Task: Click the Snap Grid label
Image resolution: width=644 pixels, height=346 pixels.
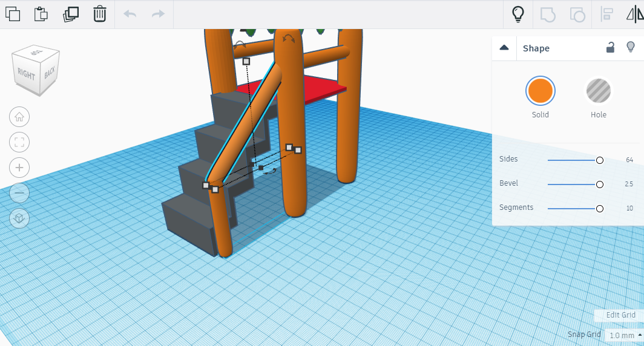Action: click(x=584, y=335)
